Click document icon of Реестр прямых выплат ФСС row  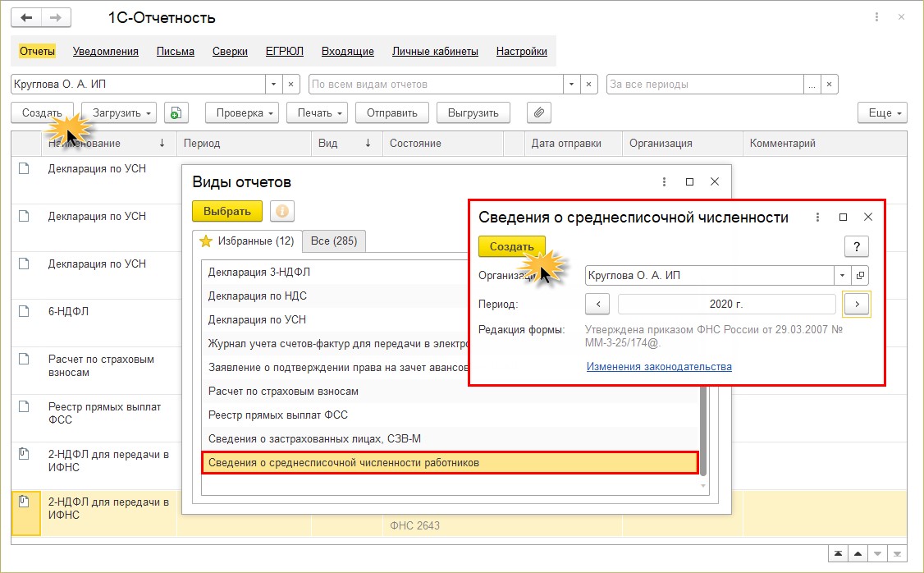click(24, 406)
